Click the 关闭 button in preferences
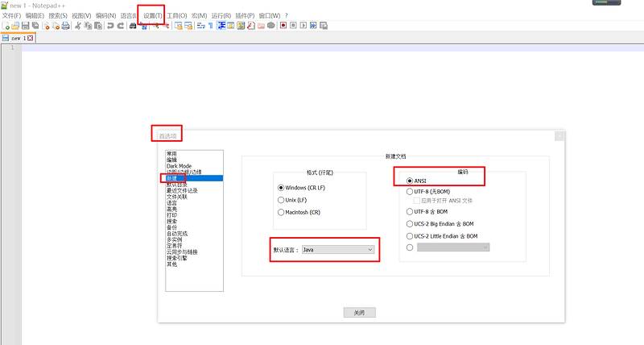The width and height of the screenshot is (644, 345). (359, 313)
